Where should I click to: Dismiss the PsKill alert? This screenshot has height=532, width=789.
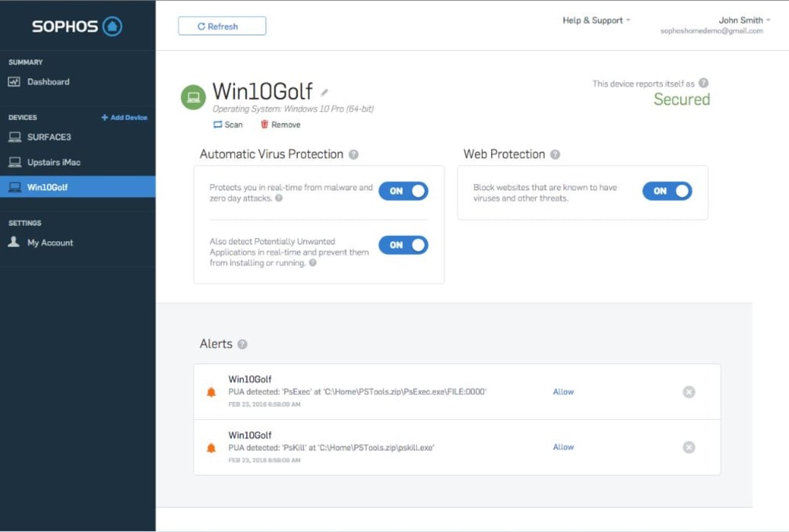point(689,447)
